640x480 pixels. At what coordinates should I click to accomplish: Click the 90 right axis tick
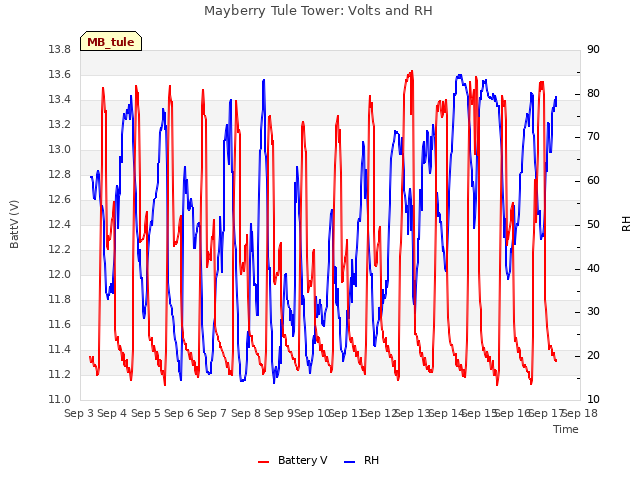point(593,50)
